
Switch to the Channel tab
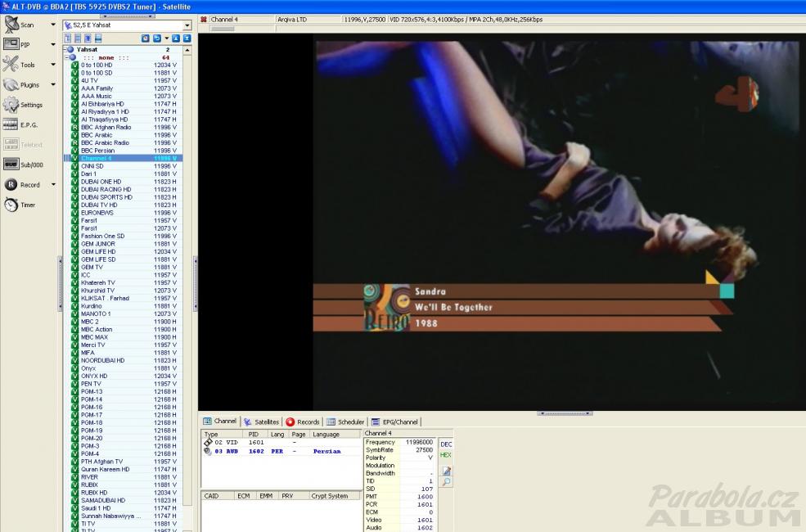220,422
